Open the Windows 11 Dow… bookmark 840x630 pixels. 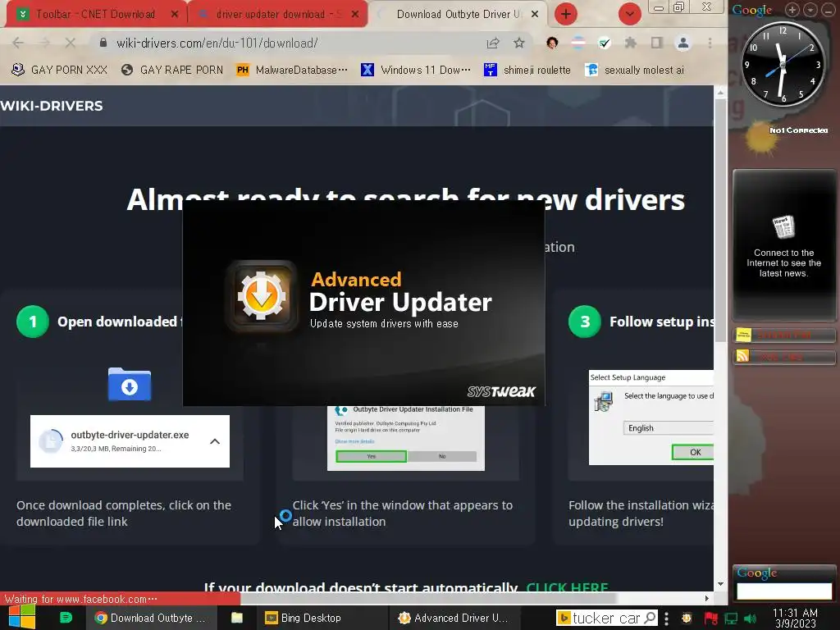[416, 71]
